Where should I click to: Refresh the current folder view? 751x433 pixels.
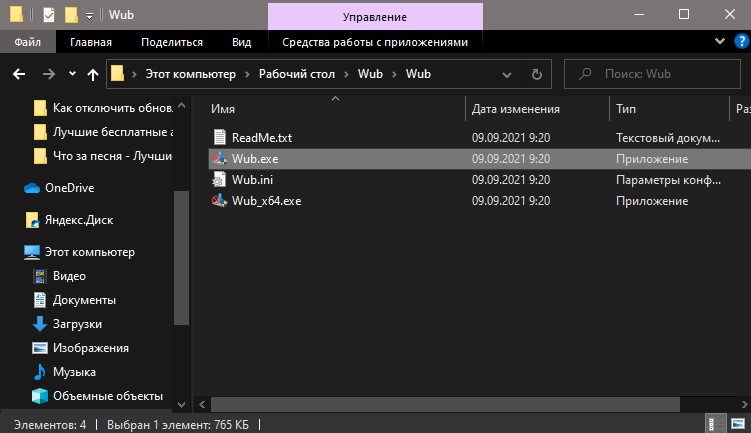537,74
